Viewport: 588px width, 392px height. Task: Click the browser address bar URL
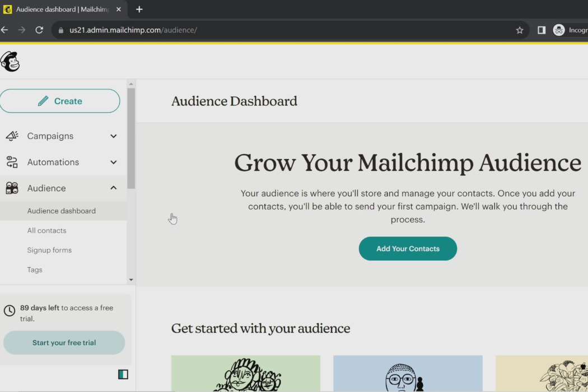133,30
